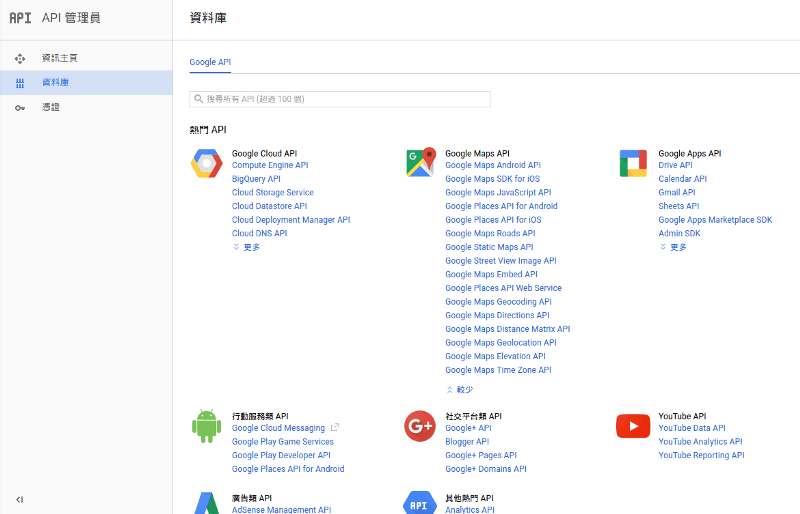Viewport: 800px width, 514px height.
Task: Open Drive API link
Action: coord(675,165)
